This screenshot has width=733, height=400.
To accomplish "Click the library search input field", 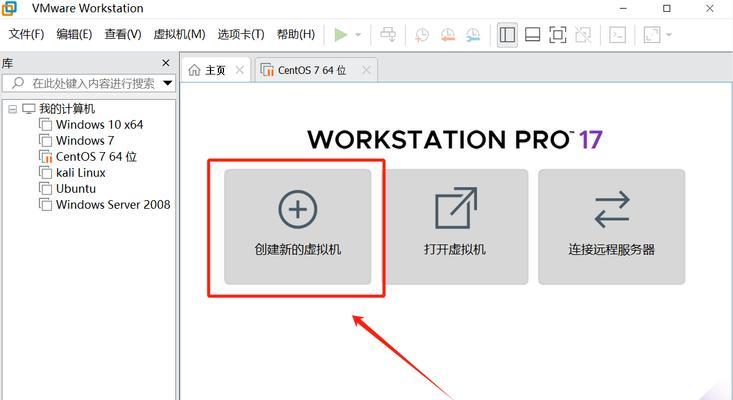I will pos(88,84).
